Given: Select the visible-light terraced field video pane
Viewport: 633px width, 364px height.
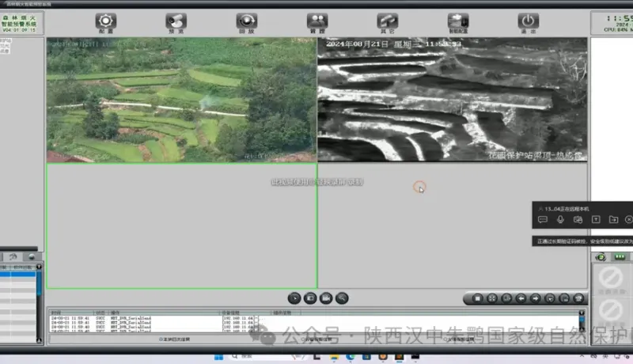Looking at the screenshot, I should click(x=182, y=100).
